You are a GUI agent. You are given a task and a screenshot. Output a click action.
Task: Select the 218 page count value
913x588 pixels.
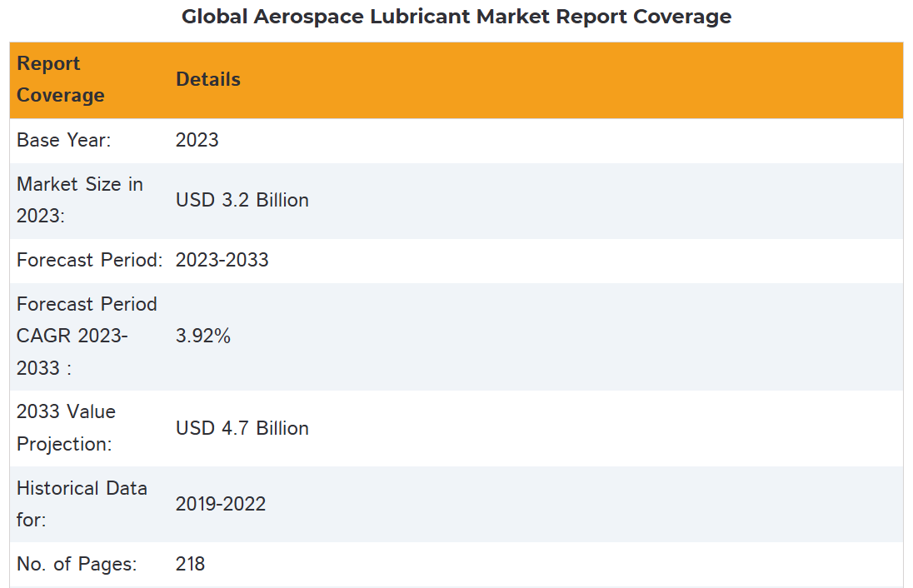pyautogui.click(x=191, y=564)
